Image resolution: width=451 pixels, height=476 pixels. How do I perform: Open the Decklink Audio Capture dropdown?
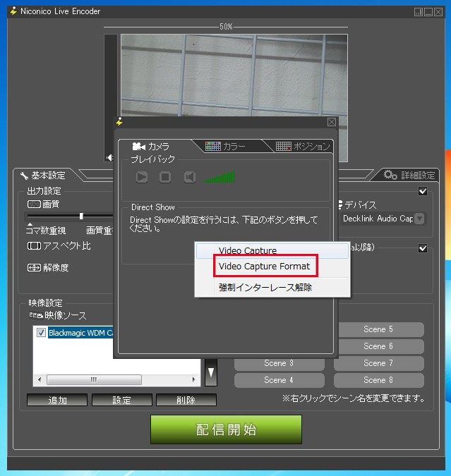pos(420,219)
